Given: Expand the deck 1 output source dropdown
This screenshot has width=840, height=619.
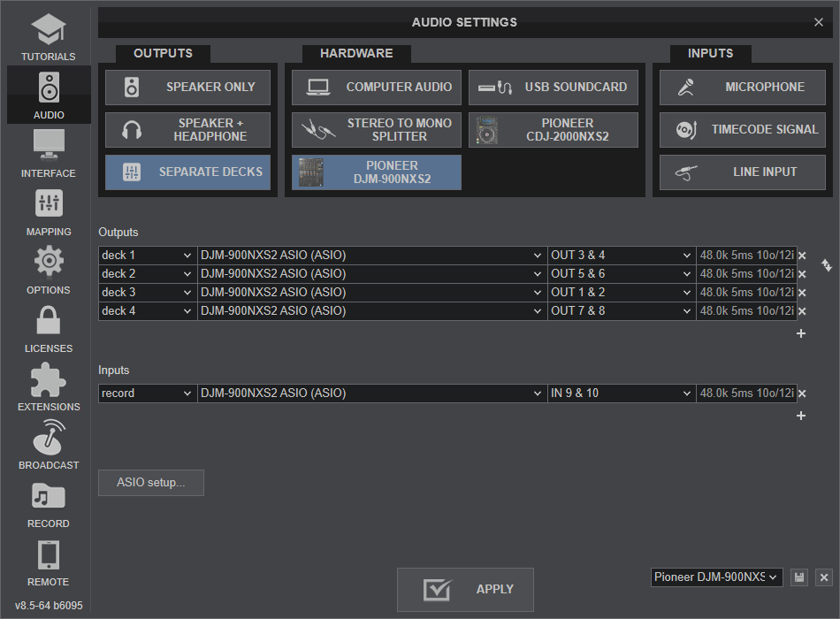Looking at the screenshot, I should tap(147, 256).
